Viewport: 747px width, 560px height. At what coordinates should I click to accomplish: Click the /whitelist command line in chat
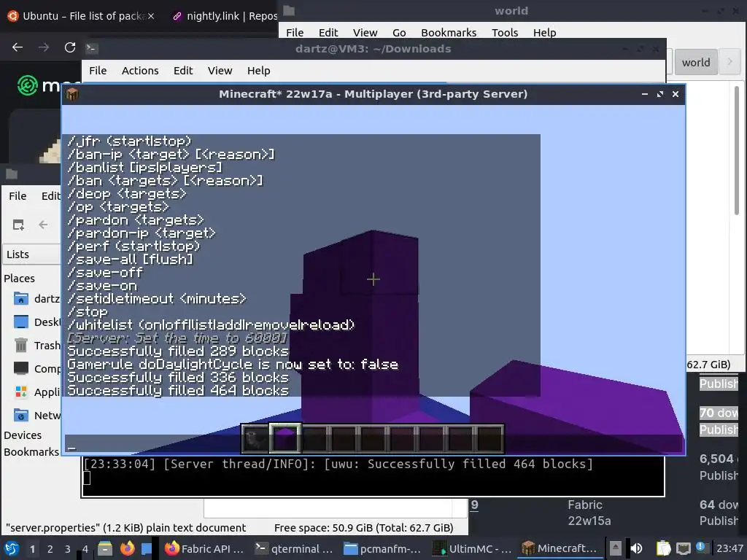[211, 325]
